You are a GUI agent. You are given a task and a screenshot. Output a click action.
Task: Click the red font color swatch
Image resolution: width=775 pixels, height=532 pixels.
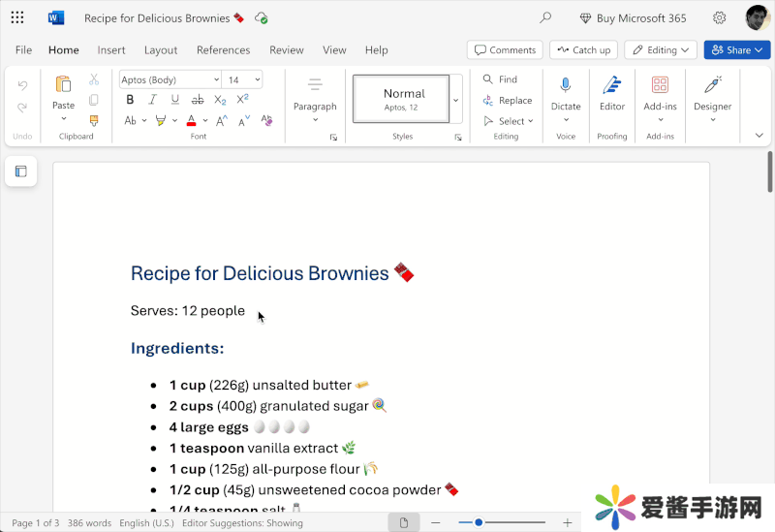(x=191, y=121)
